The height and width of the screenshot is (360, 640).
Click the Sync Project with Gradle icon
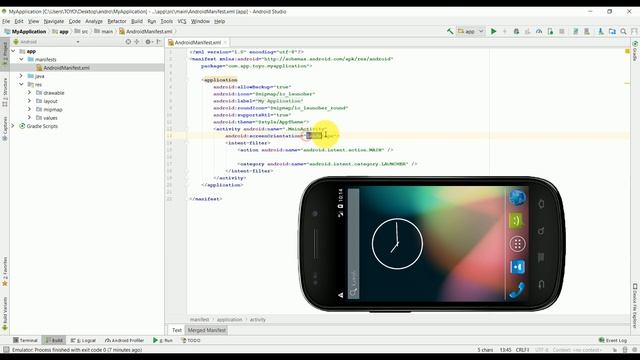coord(576,31)
